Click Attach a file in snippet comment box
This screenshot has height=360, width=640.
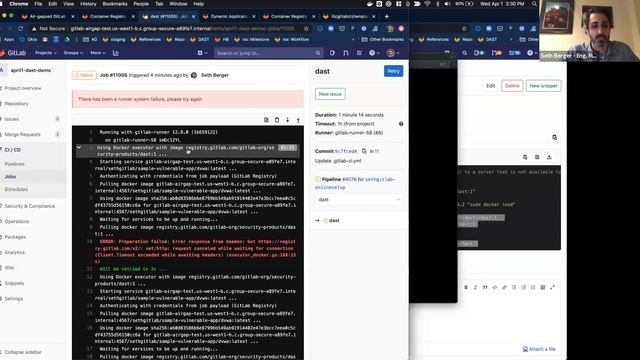[539, 349]
